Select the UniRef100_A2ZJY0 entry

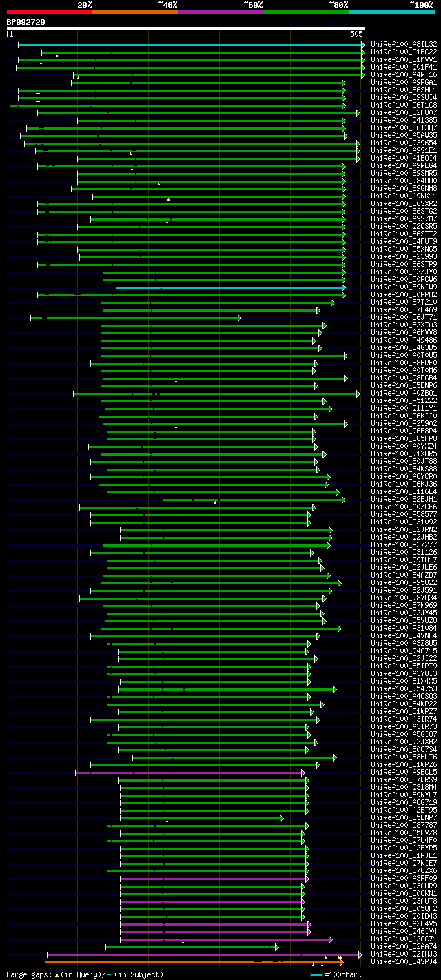[404, 272]
